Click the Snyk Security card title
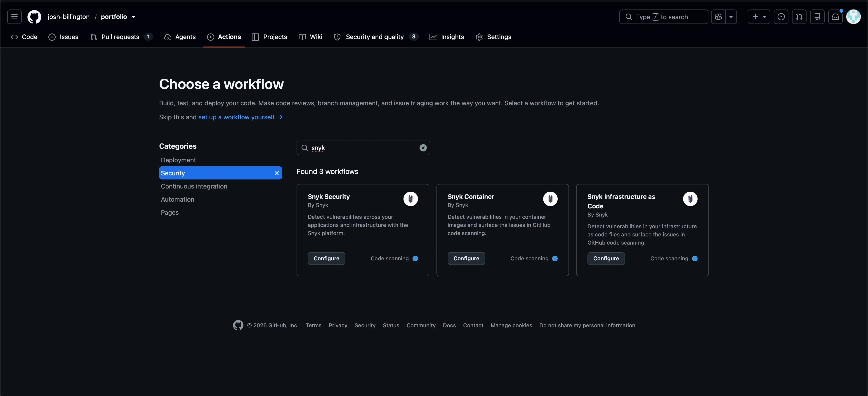 point(328,196)
